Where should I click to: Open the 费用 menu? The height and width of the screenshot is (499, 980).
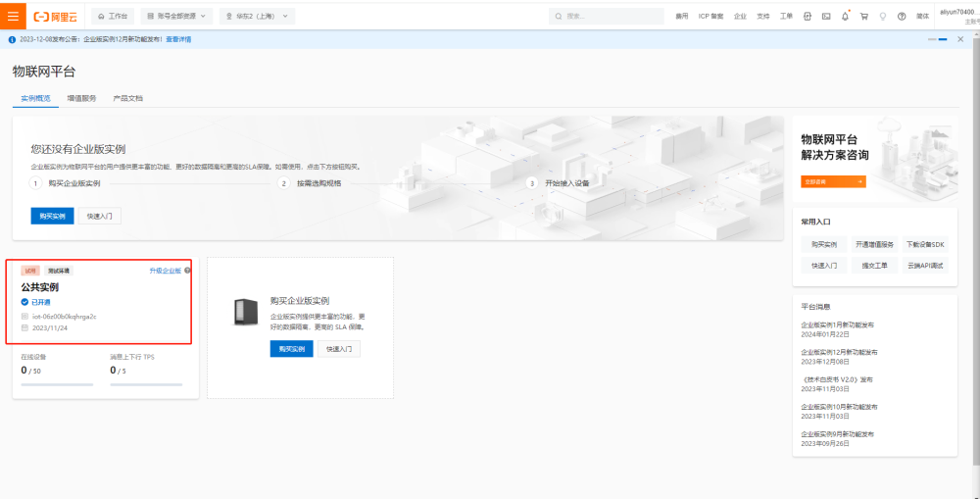pos(682,17)
